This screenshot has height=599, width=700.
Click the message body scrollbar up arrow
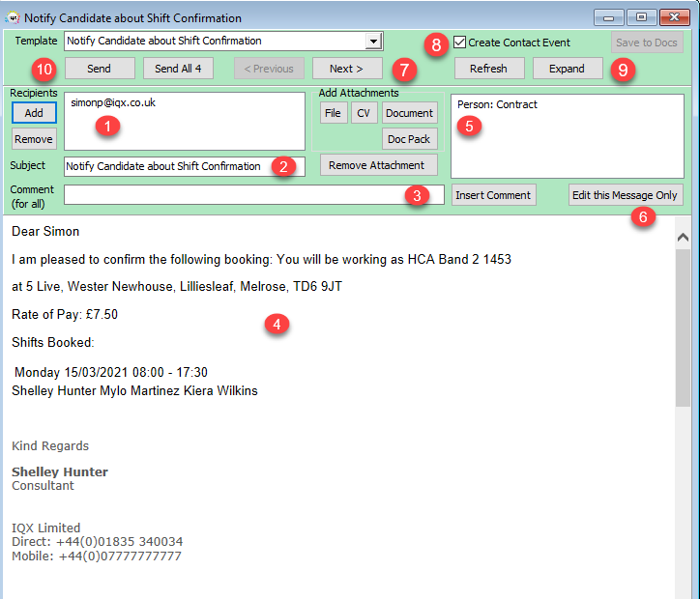tap(683, 238)
